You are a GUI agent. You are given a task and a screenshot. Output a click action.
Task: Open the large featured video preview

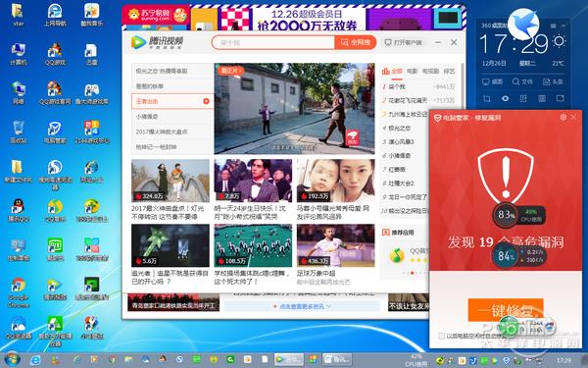294,109
